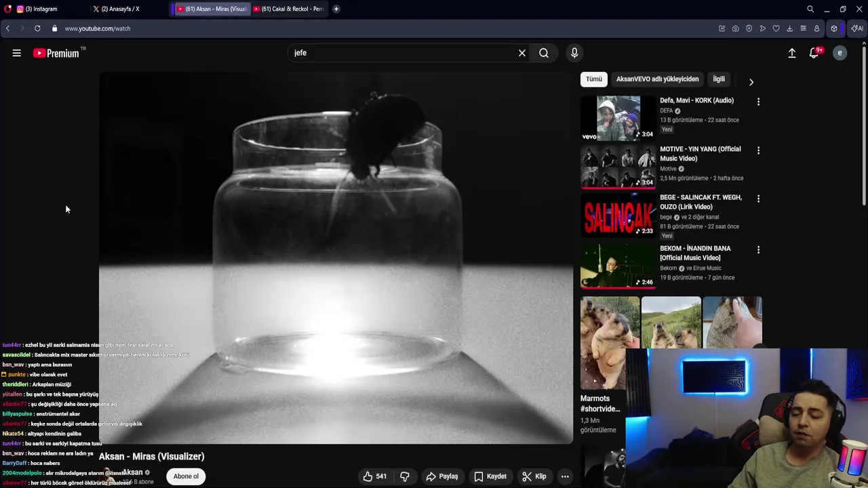Screen dimensions: 868x488
Task: Open the notifications bell
Action: click(x=814, y=53)
